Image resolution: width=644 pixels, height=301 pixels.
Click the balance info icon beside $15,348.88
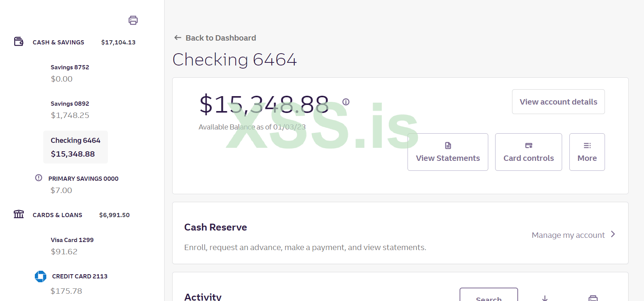[x=346, y=102]
